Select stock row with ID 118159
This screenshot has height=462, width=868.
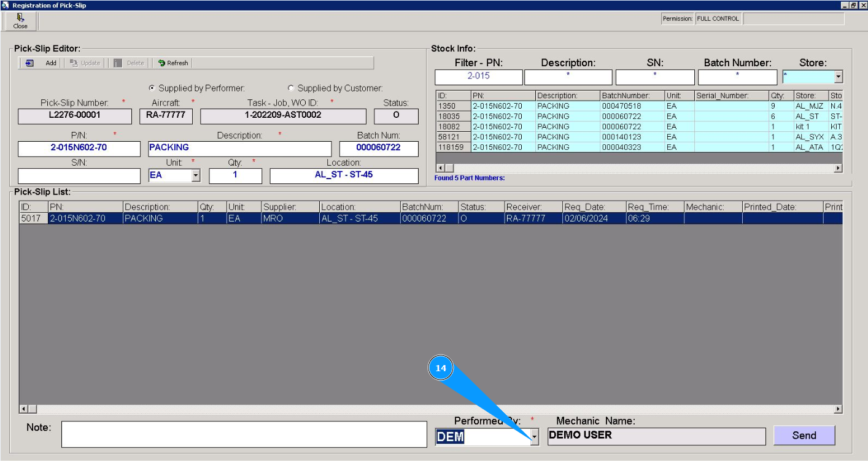point(639,147)
